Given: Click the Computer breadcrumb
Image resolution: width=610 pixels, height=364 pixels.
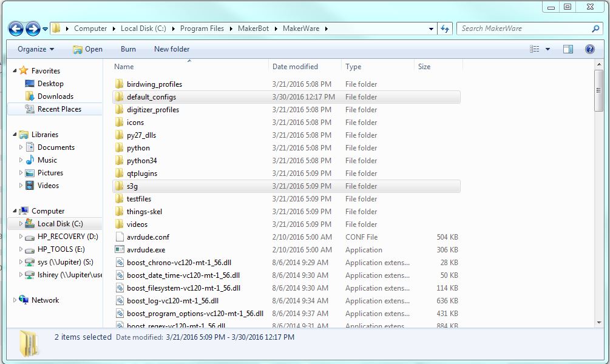Looking at the screenshot, I should [x=90, y=29].
